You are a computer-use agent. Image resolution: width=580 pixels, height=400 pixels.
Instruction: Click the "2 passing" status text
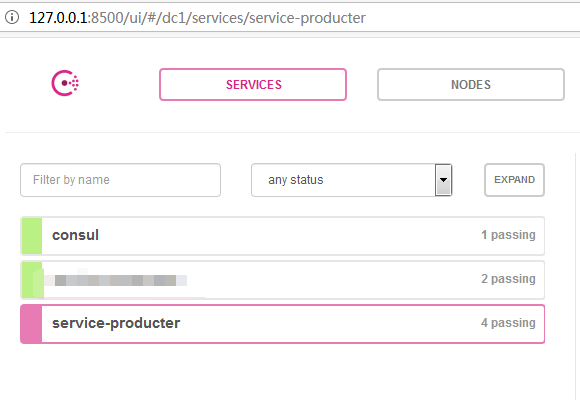pos(508,279)
